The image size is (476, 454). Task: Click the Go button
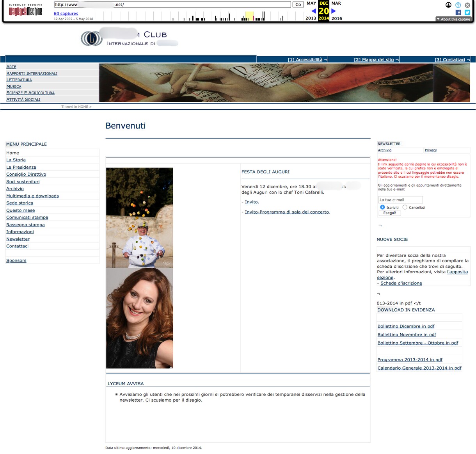tap(298, 5)
